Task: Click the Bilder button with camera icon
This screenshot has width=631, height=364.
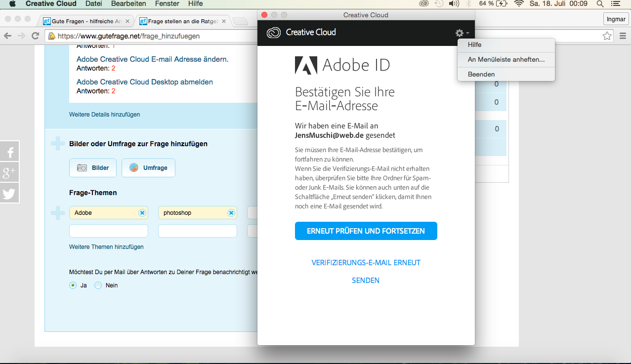Action: [x=93, y=168]
